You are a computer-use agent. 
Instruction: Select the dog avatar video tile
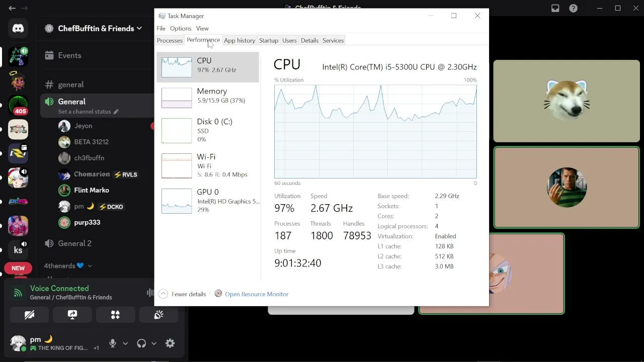[566, 101]
